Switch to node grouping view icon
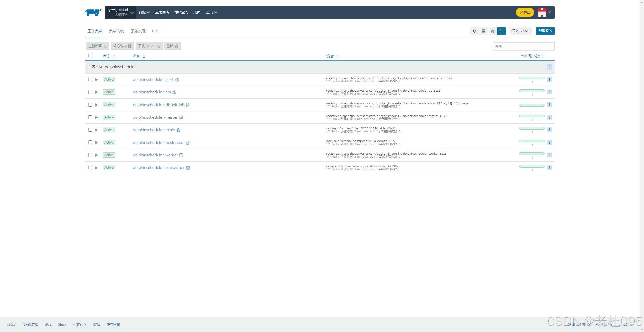 click(x=484, y=31)
